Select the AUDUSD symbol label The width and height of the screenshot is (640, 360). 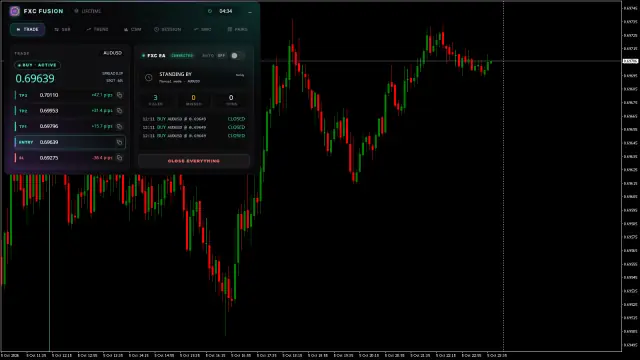coord(112,53)
